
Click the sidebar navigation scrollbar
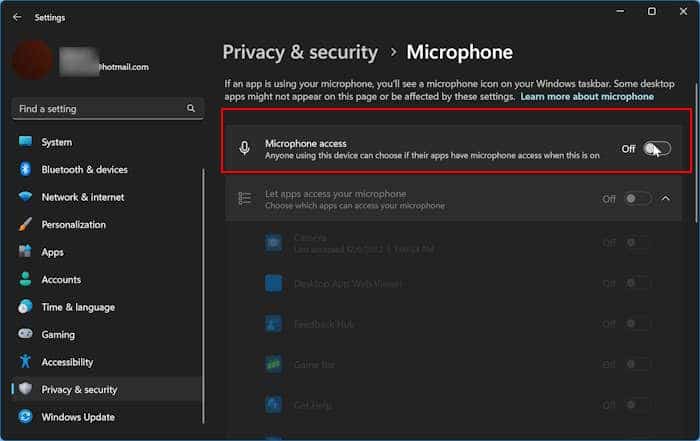point(204,296)
